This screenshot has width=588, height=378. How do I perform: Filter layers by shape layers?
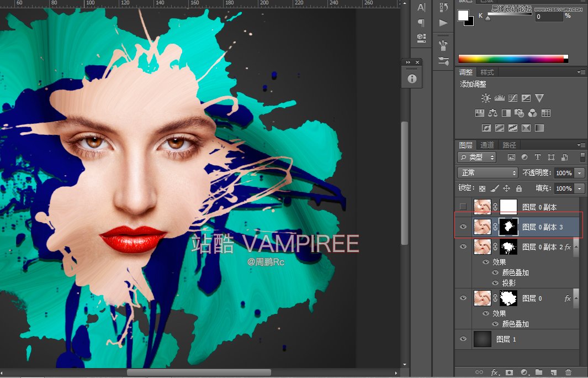coord(551,158)
